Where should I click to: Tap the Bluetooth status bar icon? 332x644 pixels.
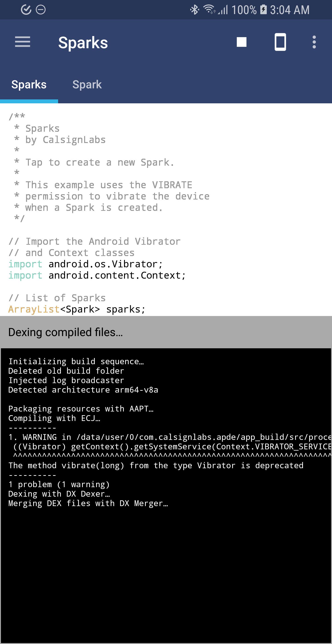coord(194,10)
